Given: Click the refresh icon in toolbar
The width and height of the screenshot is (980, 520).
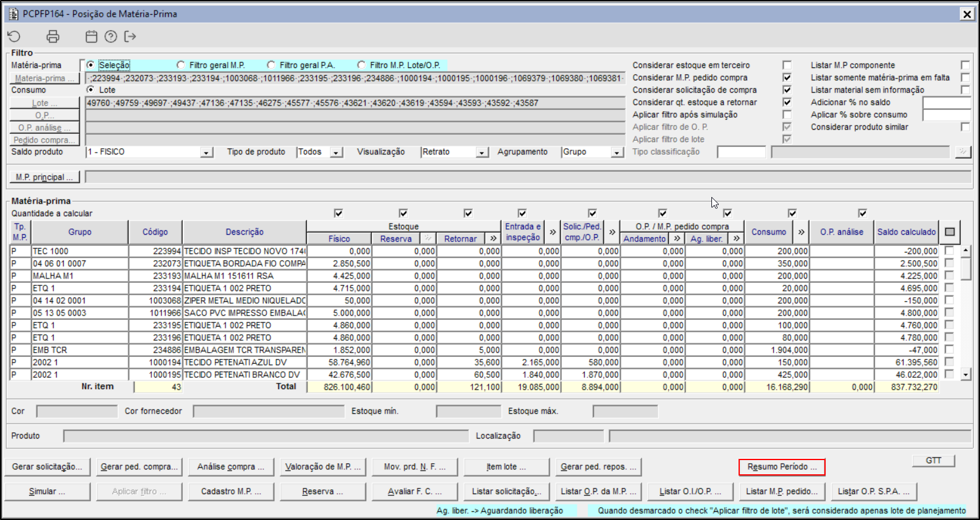Looking at the screenshot, I should [14, 37].
